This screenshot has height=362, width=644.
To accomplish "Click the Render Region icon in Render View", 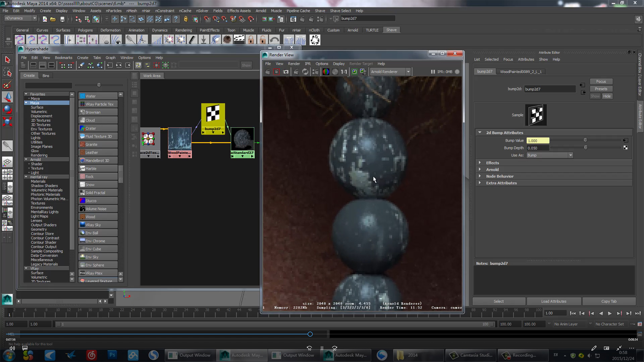I will tap(276, 72).
